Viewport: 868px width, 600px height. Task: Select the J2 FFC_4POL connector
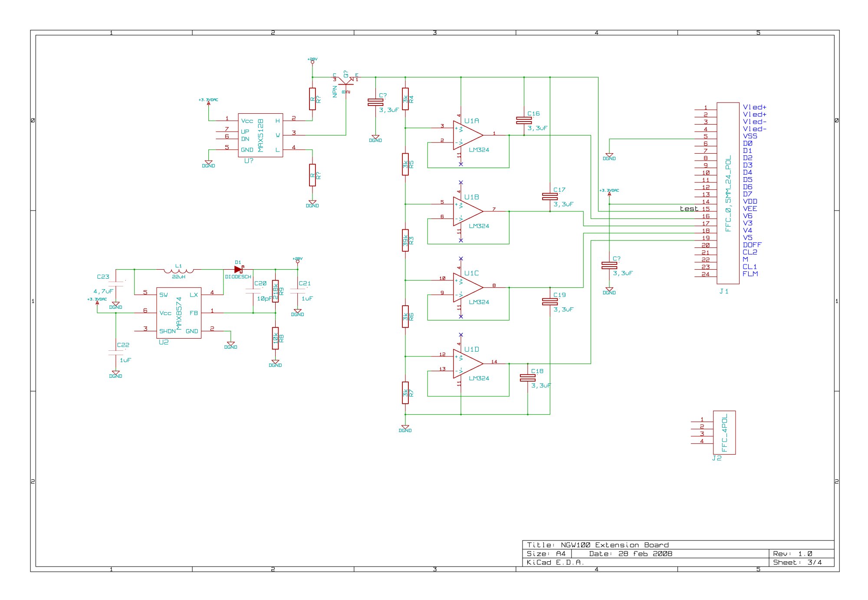tap(724, 432)
